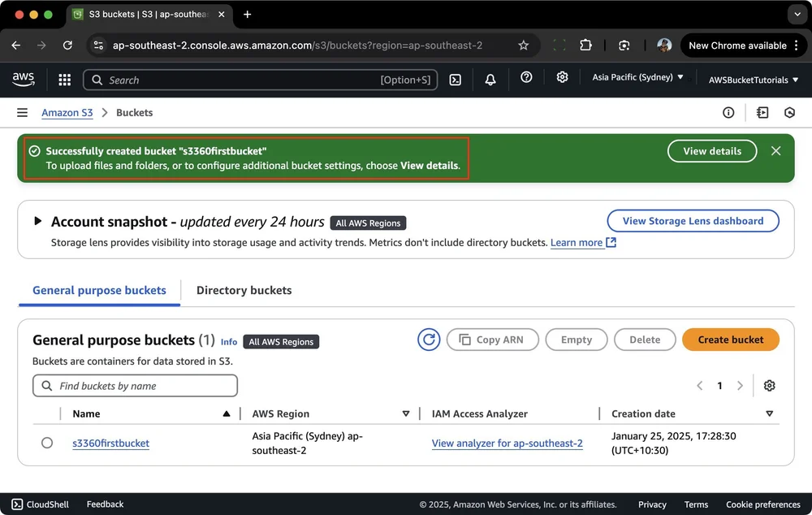Image resolution: width=812 pixels, height=515 pixels.
Task: Focus the Find buckets by name field
Action: pos(135,386)
